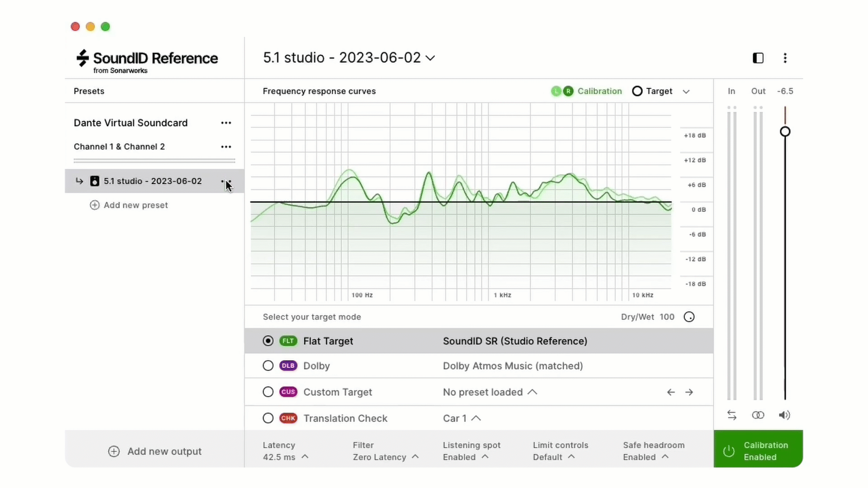Click the speaker icon beside the preset name

[94, 181]
